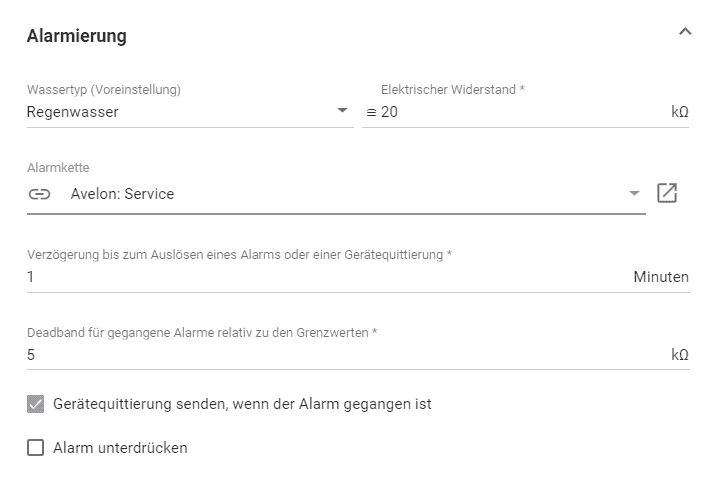The height and width of the screenshot is (478, 716).
Task: Click the Alarmkette field label
Action: [58, 168]
